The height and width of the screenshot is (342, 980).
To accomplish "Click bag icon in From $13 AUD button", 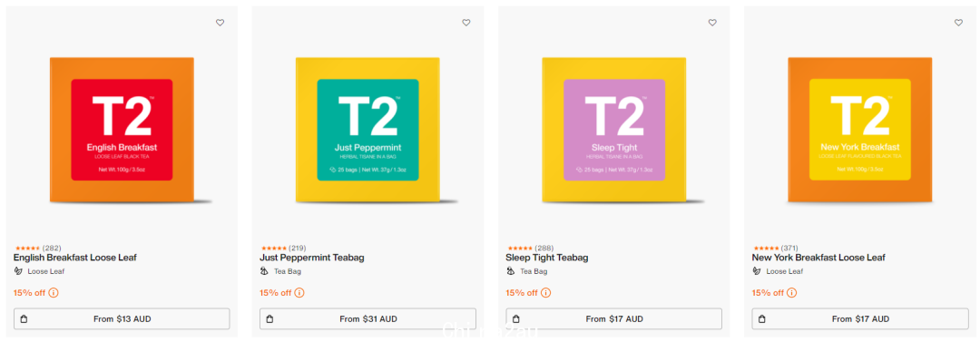I will pyautogui.click(x=24, y=318).
